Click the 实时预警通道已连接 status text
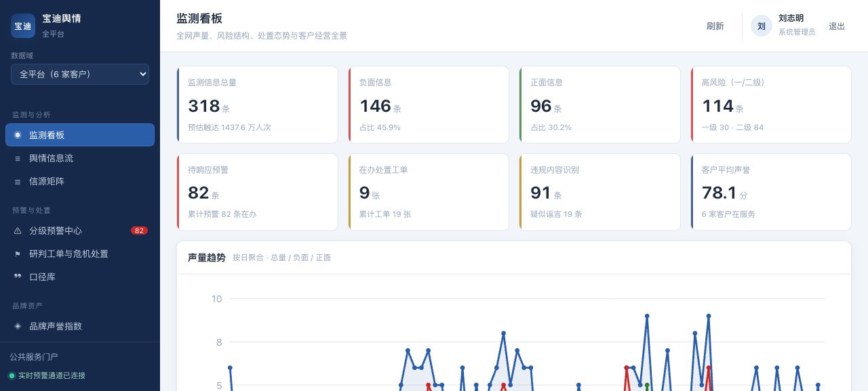 click(52, 375)
